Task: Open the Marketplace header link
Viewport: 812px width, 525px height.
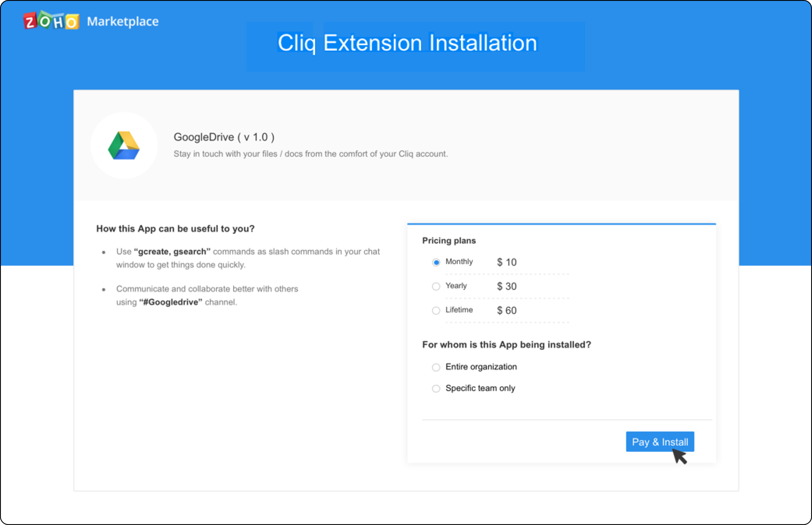Action: (x=123, y=22)
